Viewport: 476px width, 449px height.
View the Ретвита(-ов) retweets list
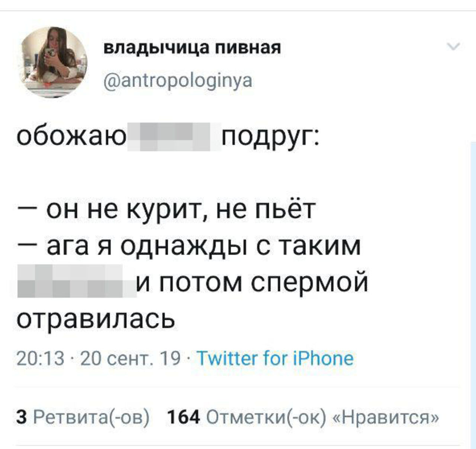[91, 417]
